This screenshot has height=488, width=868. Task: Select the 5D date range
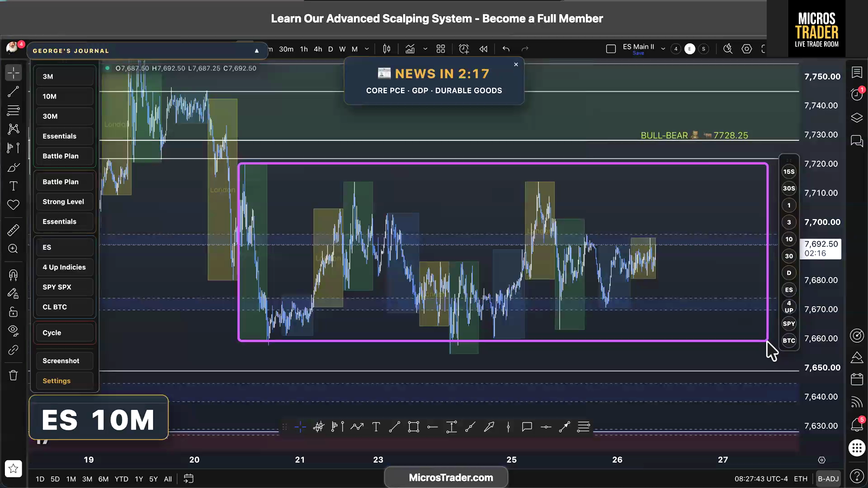coord(55,479)
